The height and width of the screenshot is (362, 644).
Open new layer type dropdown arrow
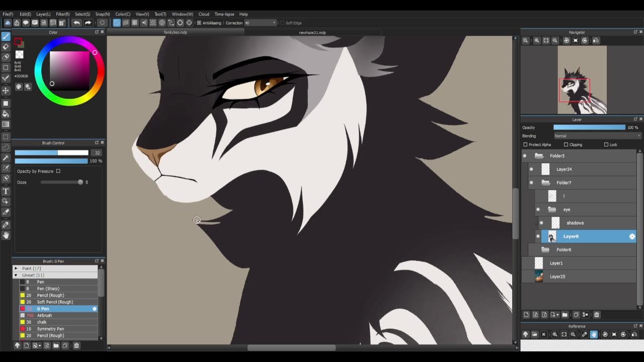tap(557, 315)
